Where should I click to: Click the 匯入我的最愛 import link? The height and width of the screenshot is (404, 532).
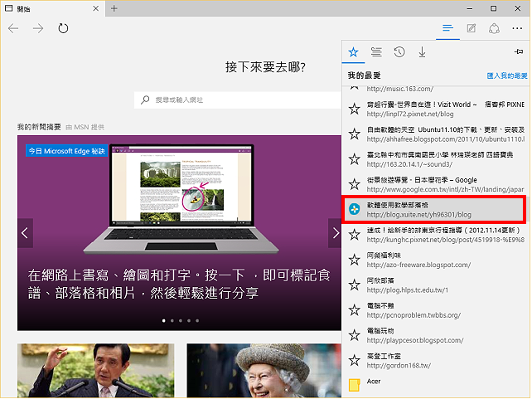(x=507, y=75)
